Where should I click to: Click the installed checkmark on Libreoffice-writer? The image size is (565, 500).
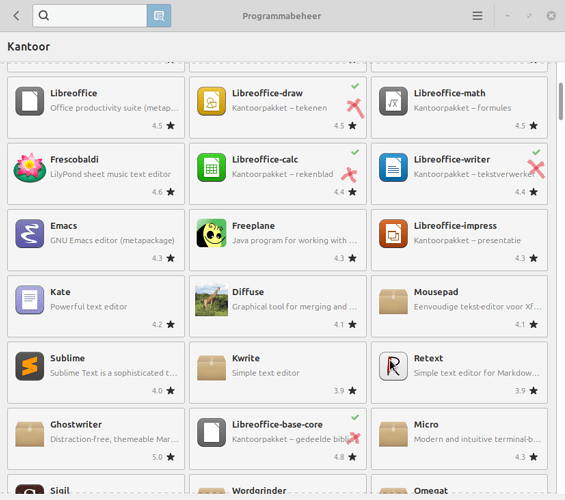[536, 152]
